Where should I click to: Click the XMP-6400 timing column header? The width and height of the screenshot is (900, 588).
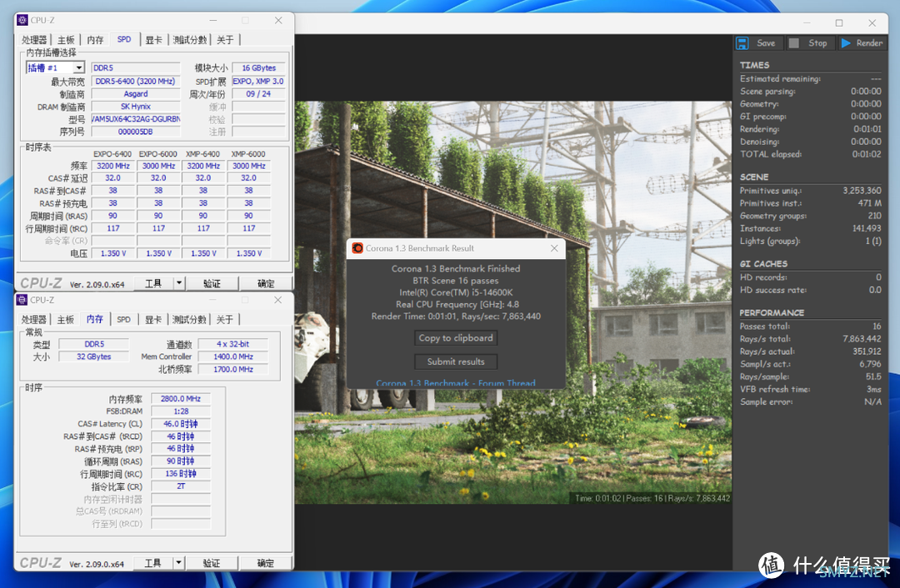click(203, 154)
